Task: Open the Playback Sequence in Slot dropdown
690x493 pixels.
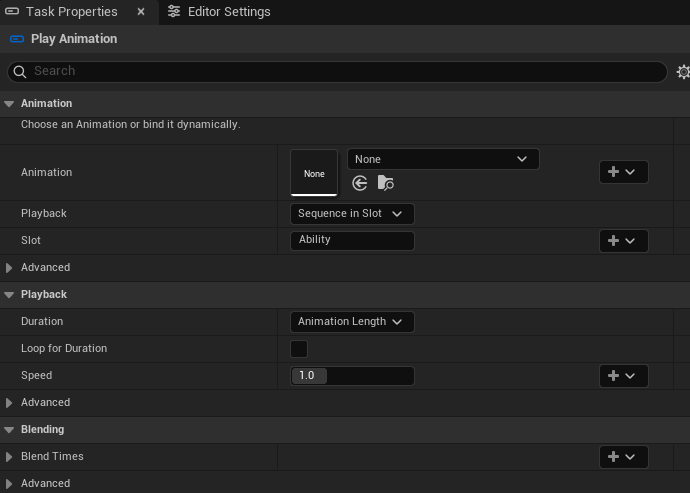Action: click(352, 213)
